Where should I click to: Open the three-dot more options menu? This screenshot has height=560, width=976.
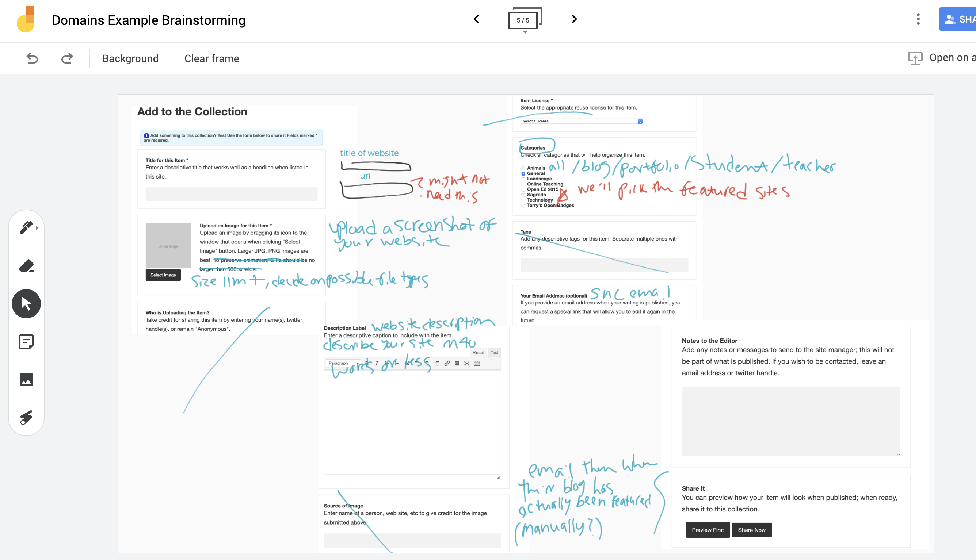[918, 19]
